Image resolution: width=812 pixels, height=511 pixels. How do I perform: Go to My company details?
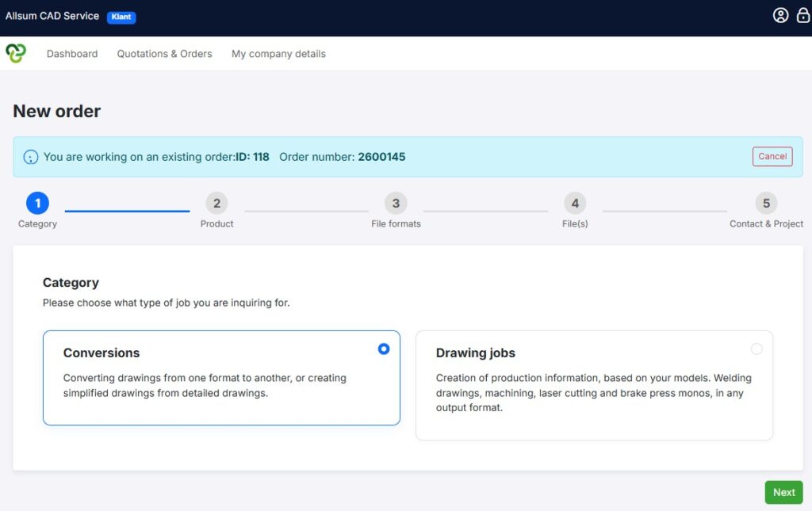tap(278, 54)
